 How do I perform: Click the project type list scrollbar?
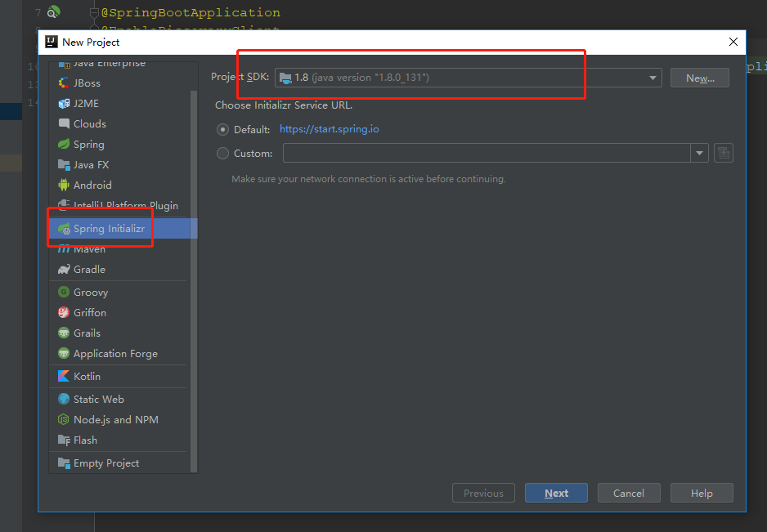(x=194, y=281)
